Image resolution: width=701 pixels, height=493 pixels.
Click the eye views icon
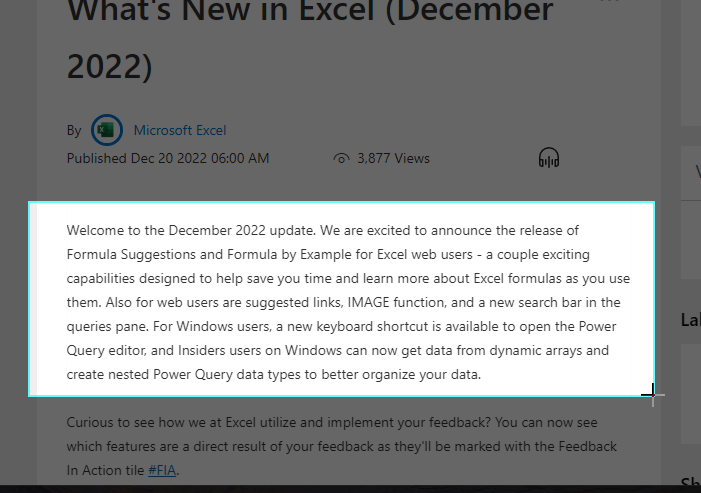341,159
